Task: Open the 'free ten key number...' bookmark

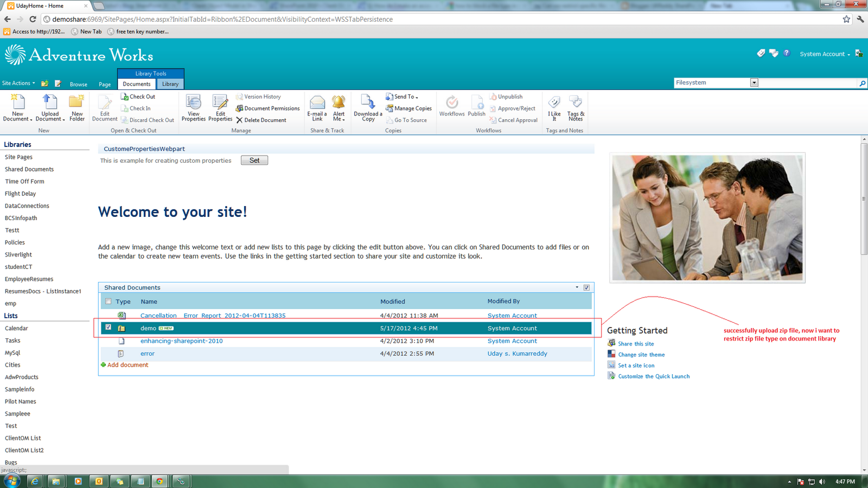Action: coord(138,31)
